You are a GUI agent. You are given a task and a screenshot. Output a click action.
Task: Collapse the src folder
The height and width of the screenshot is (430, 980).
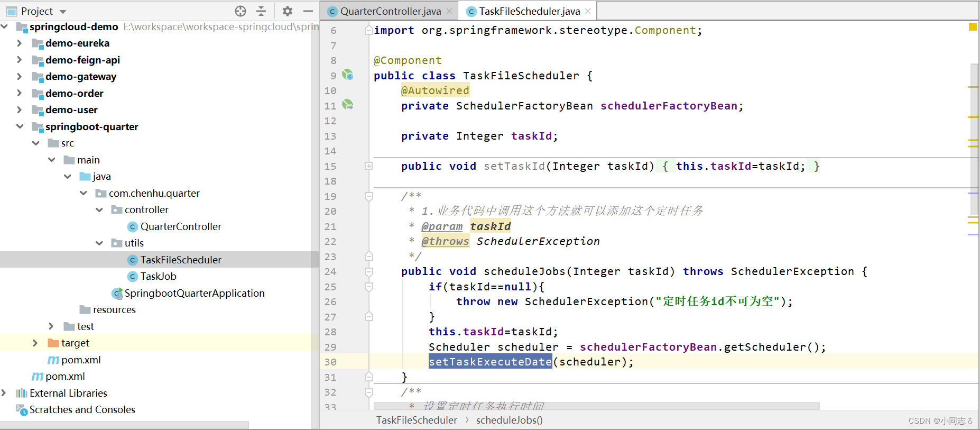[x=35, y=143]
